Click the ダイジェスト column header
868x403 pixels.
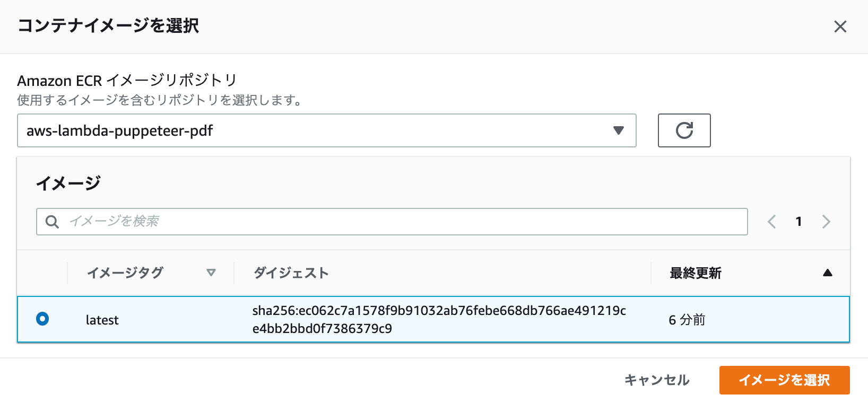coord(291,273)
